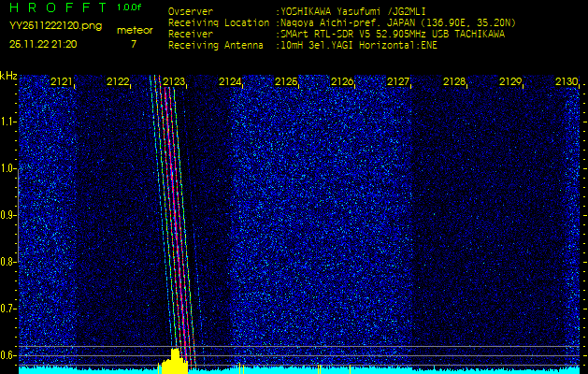Image resolution: width=588 pixels, height=374 pixels.
Task: Click the version label 1.0.0f
Action: point(129,7)
